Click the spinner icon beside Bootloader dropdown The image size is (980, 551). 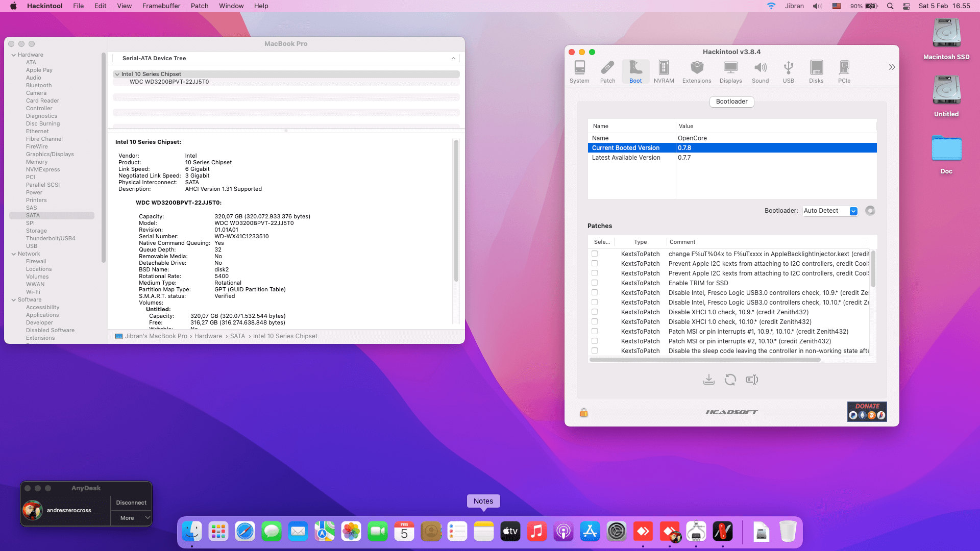tap(870, 211)
